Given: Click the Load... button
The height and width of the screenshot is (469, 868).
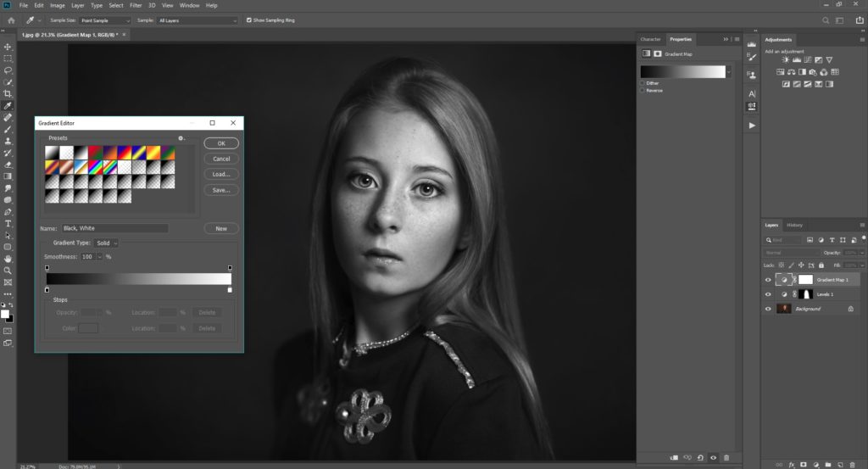Looking at the screenshot, I should point(221,175).
